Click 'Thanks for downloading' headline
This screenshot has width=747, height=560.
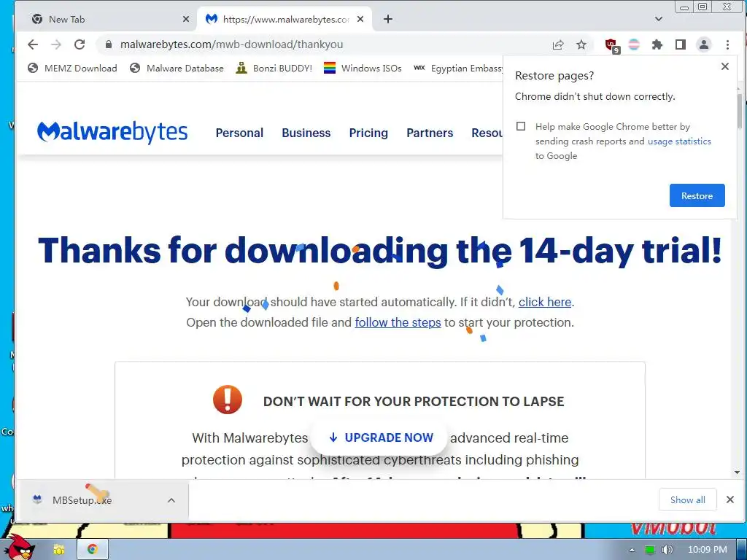tap(379, 251)
